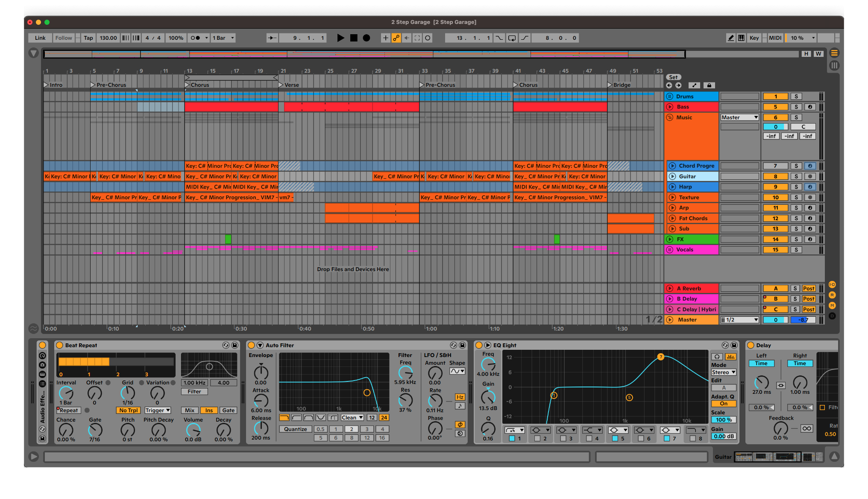Open the EQ Eight Stereo mode dropdown
This screenshot has width=868, height=499.
[x=723, y=372]
